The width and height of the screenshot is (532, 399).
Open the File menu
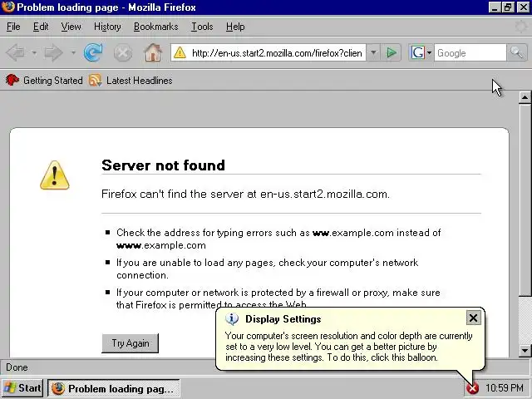tap(13, 27)
